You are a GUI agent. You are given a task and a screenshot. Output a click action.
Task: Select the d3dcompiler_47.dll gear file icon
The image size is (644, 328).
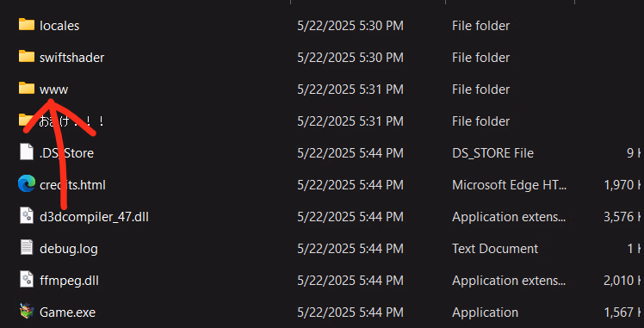tap(27, 216)
